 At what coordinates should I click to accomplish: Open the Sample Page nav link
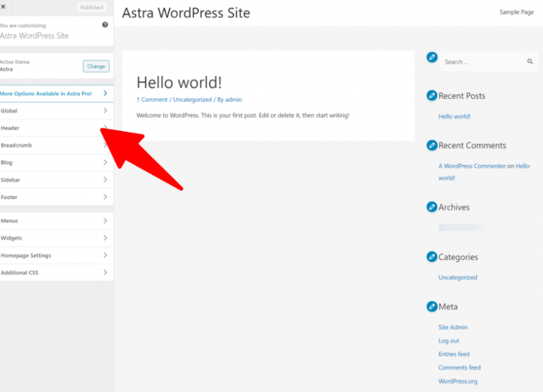click(x=517, y=12)
